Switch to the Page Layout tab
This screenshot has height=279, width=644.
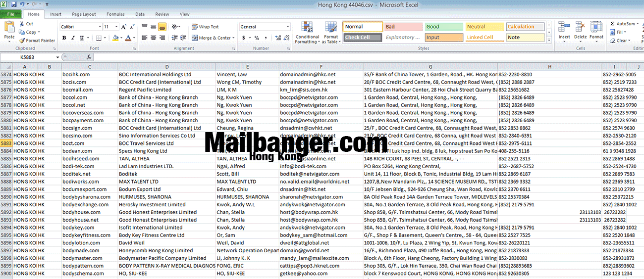tap(84, 14)
